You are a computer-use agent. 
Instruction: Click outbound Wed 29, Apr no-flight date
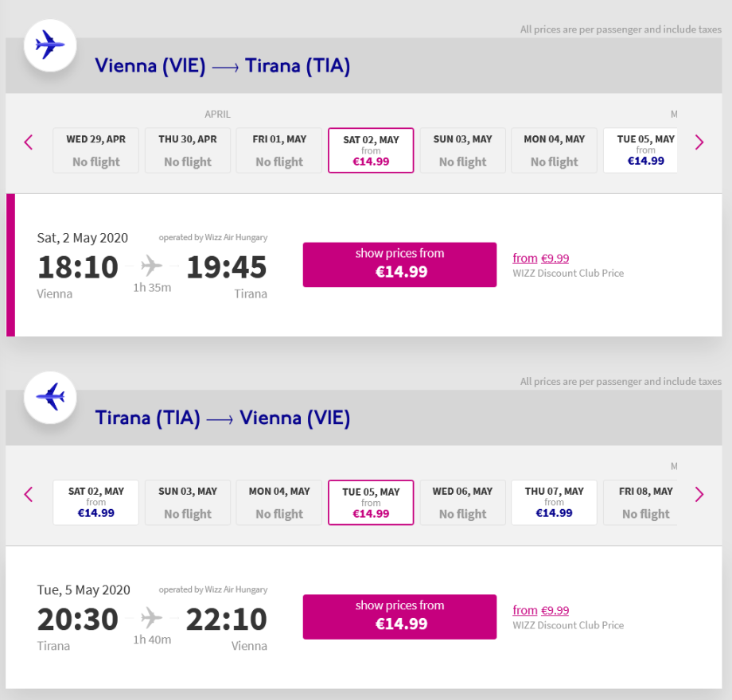click(x=95, y=150)
